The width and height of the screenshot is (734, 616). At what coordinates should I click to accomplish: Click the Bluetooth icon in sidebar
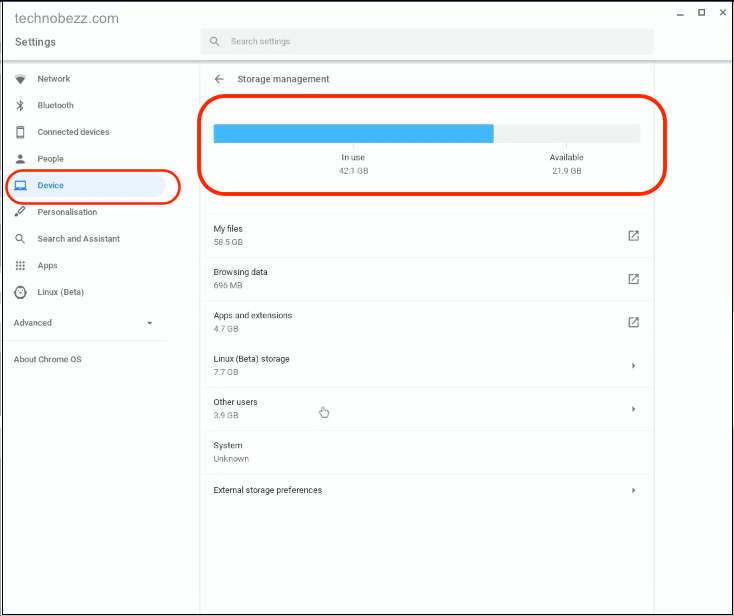(x=20, y=105)
